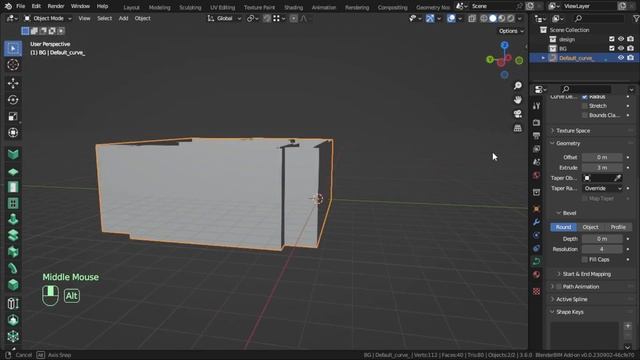Select Object bevel mode
Screen dimensions: 640x360
(591, 227)
